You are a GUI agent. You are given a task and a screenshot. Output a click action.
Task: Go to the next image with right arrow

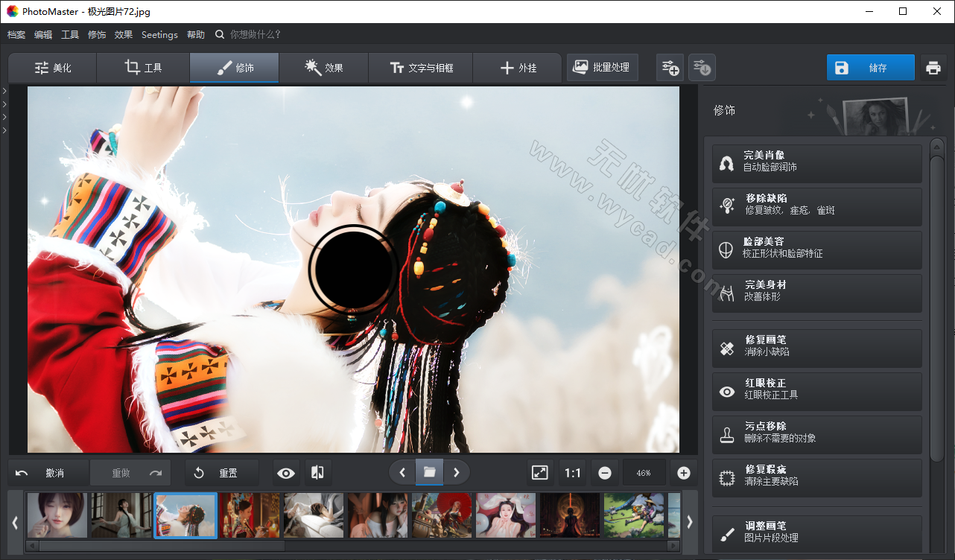point(456,472)
